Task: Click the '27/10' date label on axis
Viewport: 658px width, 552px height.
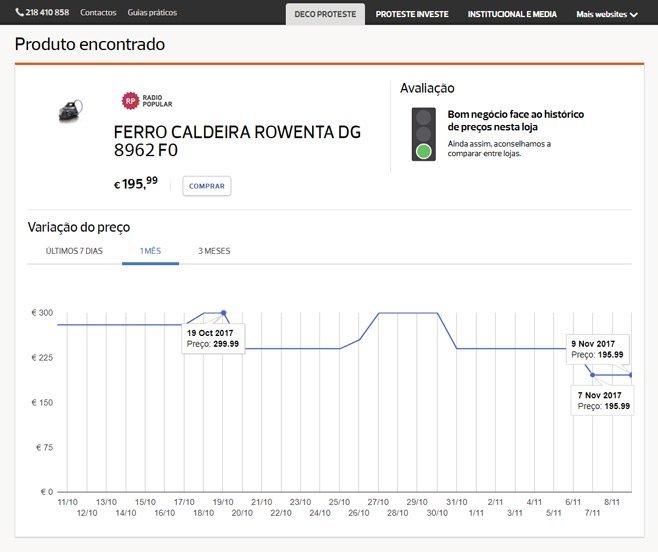Action: pyautogui.click(x=378, y=502)
